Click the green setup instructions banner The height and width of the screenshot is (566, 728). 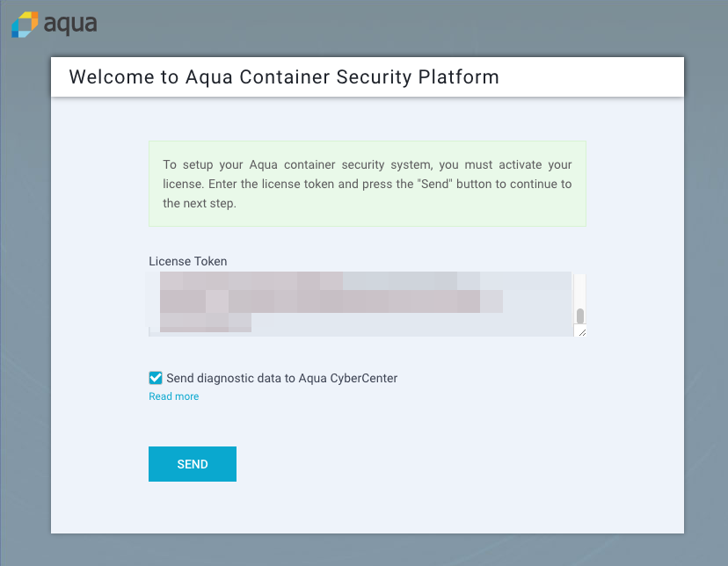tap(367, 183)
